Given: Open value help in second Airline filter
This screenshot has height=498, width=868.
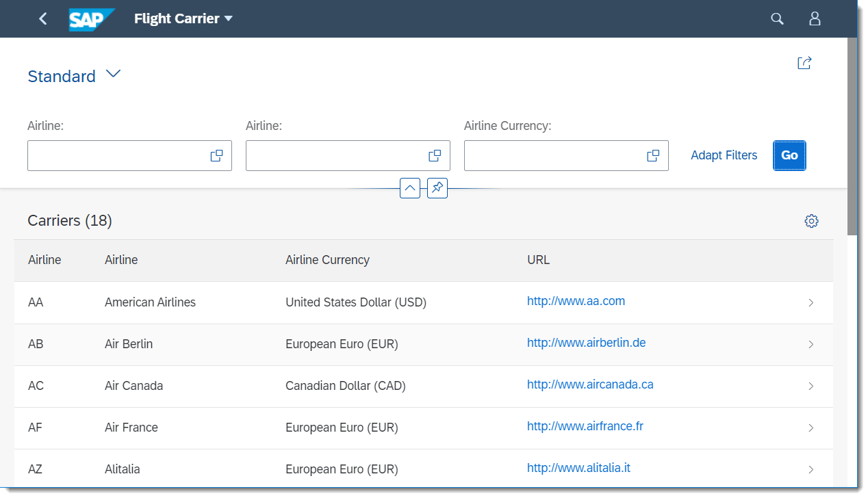Looking at the screenshot, I should [x=435, y=156].
